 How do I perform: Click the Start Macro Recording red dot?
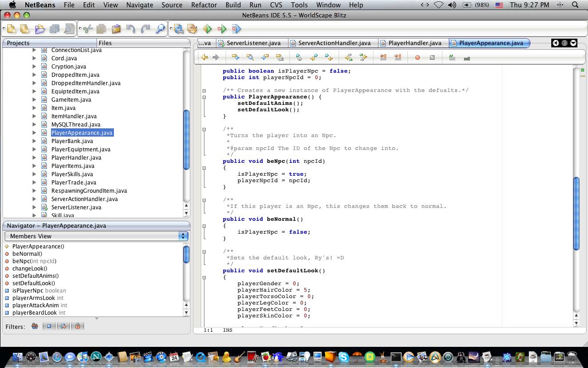click(x=418, y=57)
